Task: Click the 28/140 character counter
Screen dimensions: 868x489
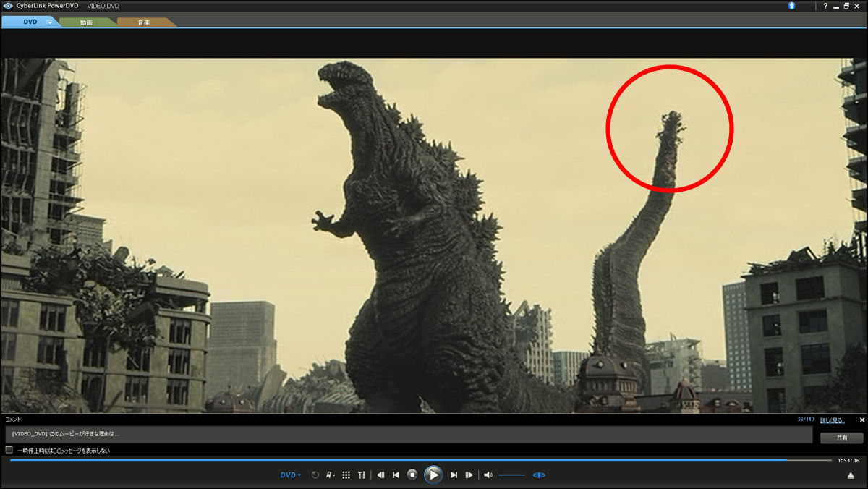Action: click(806, 420)
